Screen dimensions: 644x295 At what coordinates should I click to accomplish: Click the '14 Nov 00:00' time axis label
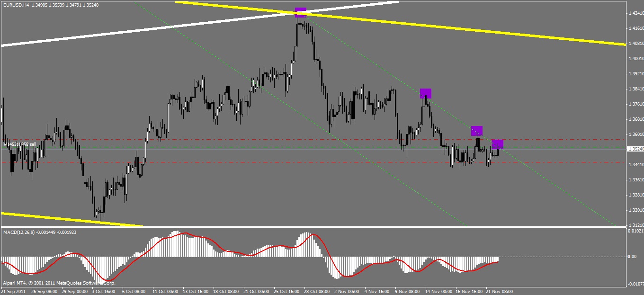click(x=439, y=291)
